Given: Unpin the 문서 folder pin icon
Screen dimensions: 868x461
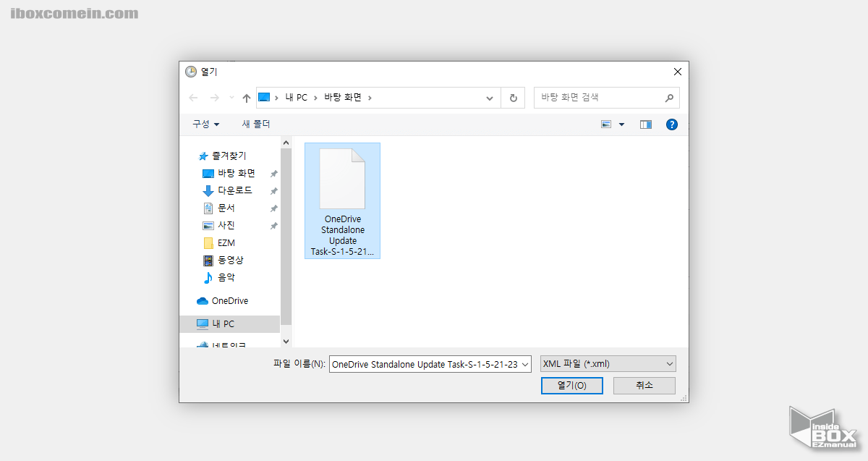Looking at the screenshot, I should pos(273,208).
